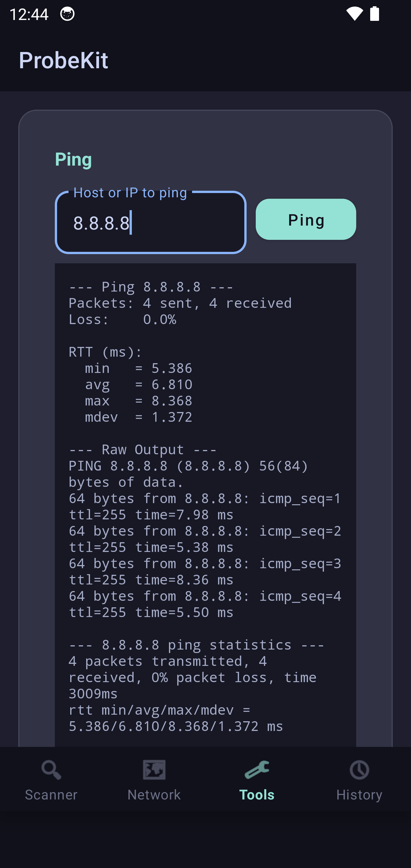
Task: Tap the 'min = 5.386' value
Action: click(x=138, y=368)
